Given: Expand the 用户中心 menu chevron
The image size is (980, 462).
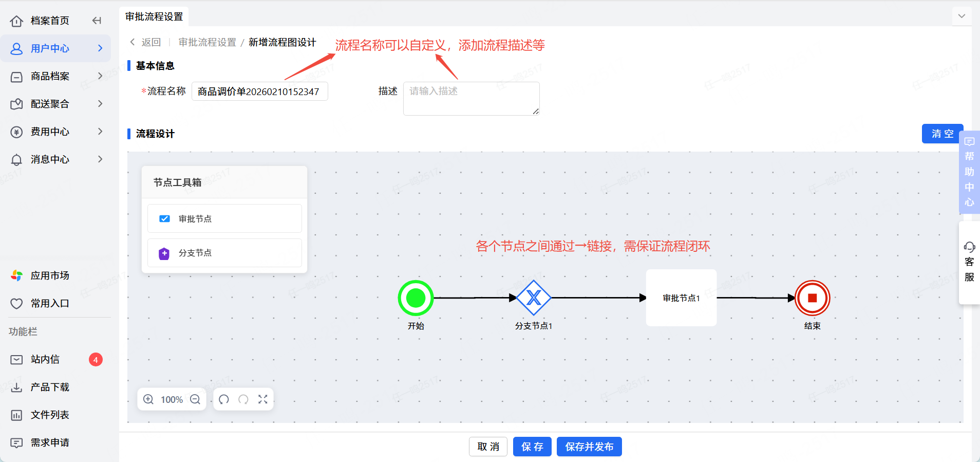Looking at the screenshot, I should 100,48.
